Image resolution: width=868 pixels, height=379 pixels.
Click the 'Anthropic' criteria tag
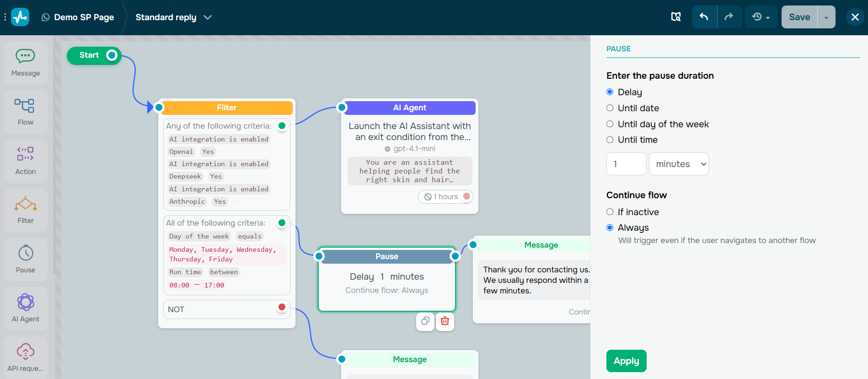pos(187,201)
